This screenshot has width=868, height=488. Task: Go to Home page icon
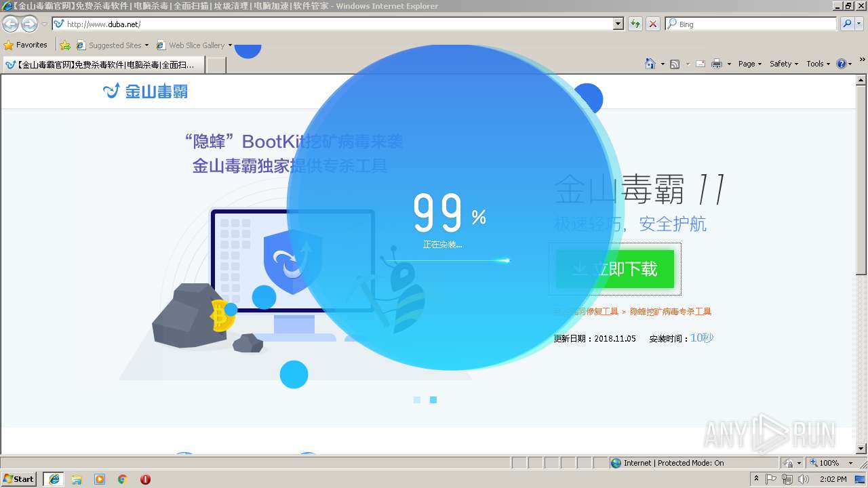[650, 64]
